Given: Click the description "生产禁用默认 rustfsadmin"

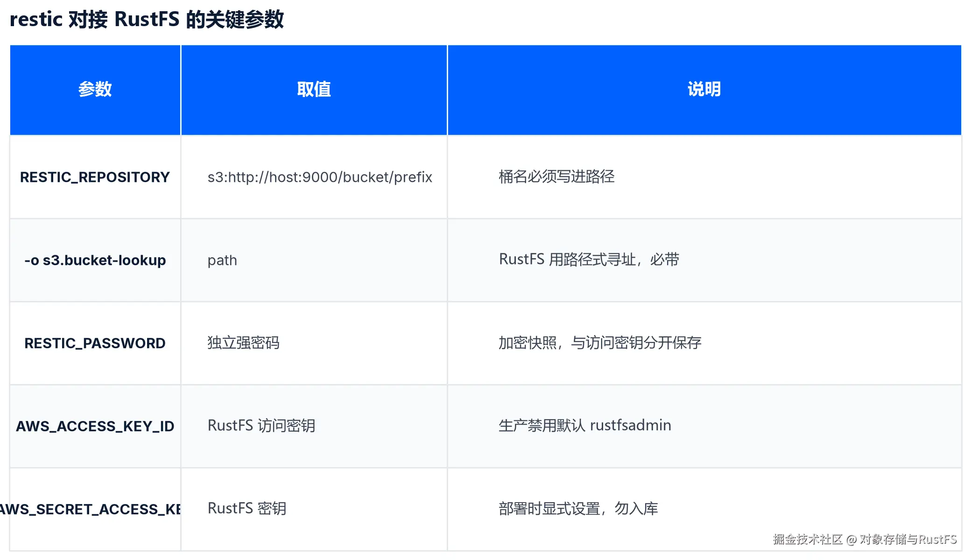Looking at the screenshot, I should pyautogui.click(x=585, y=426).
